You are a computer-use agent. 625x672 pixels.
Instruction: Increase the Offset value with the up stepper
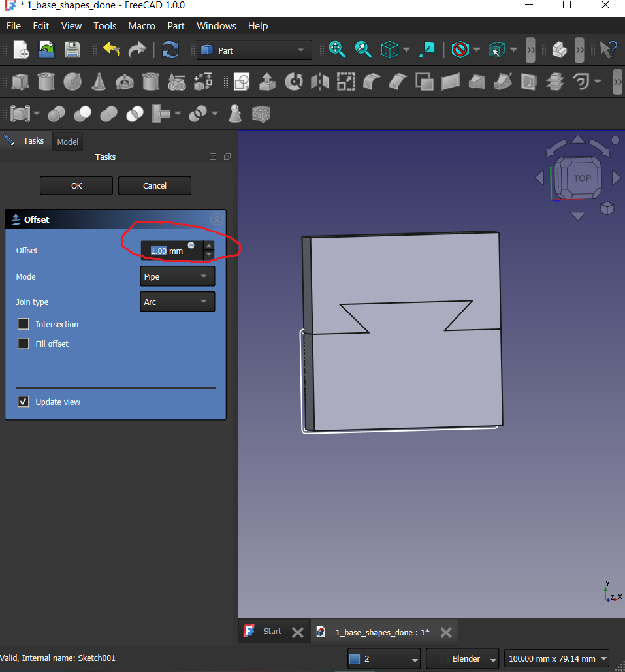point(208,246)
